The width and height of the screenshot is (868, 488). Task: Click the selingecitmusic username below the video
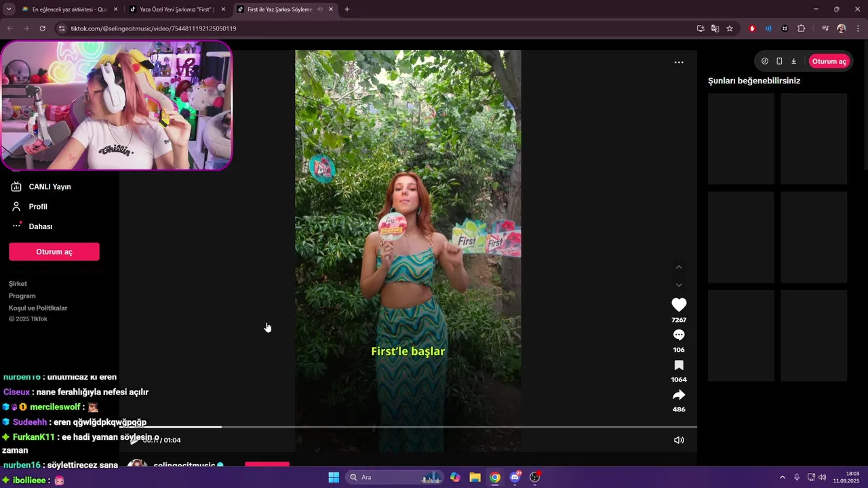184,466
